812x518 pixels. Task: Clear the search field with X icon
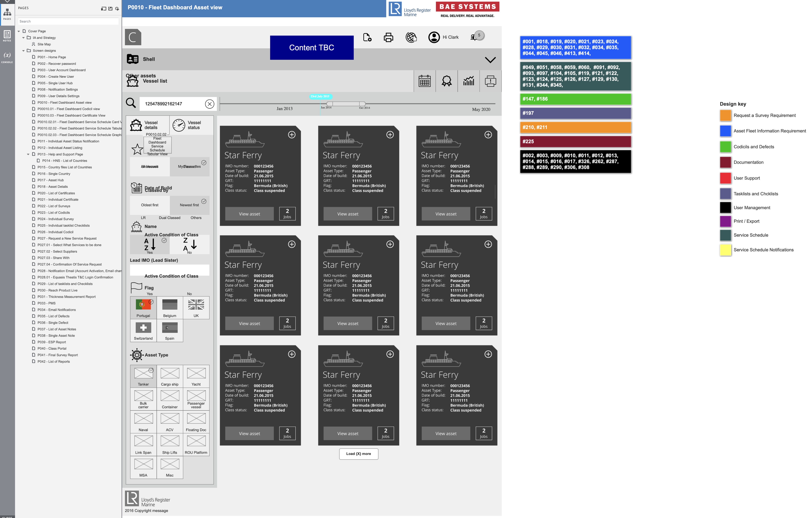(x=209, y=104)
